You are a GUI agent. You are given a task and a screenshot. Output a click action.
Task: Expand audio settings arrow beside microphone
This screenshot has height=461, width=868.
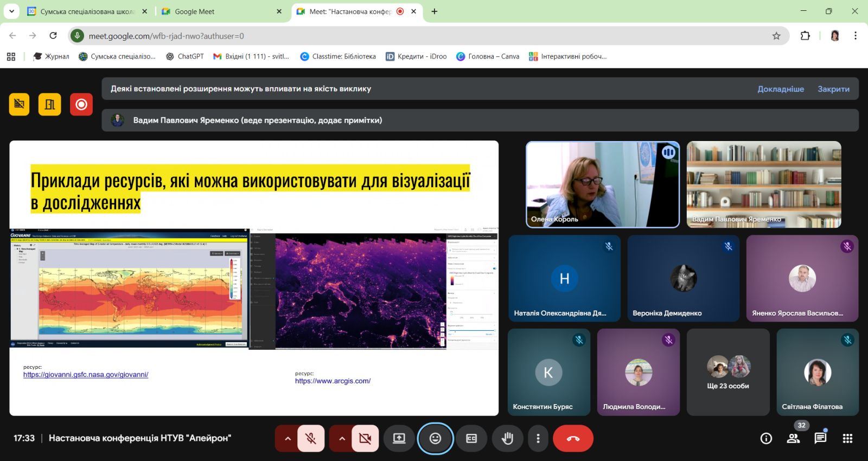[288, 438]
